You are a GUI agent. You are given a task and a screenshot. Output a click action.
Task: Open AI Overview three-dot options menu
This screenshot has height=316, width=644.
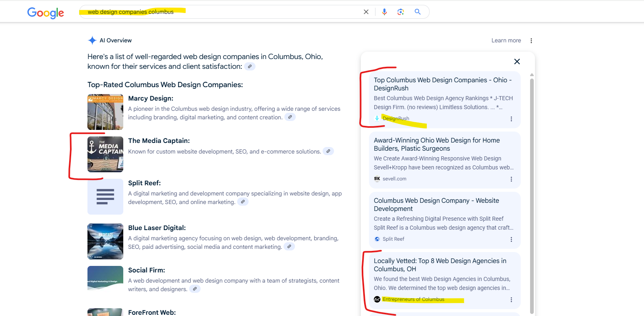tap(531, 41)
